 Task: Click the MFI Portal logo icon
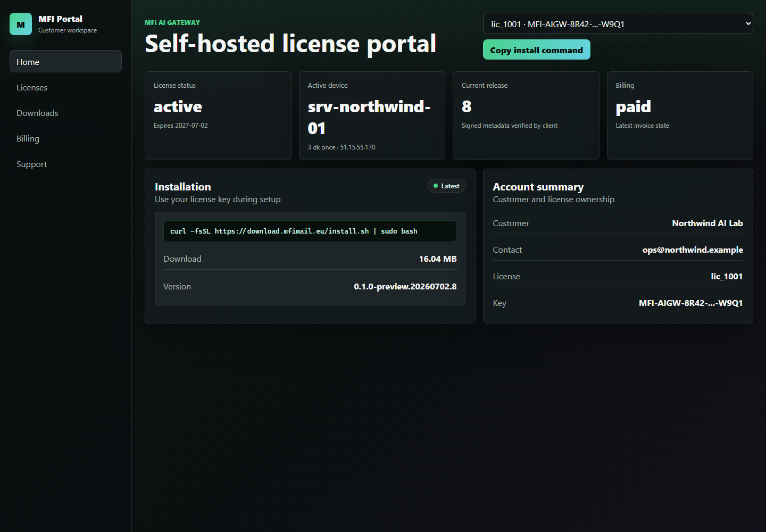pyautogui.click(x=21, y=24)
